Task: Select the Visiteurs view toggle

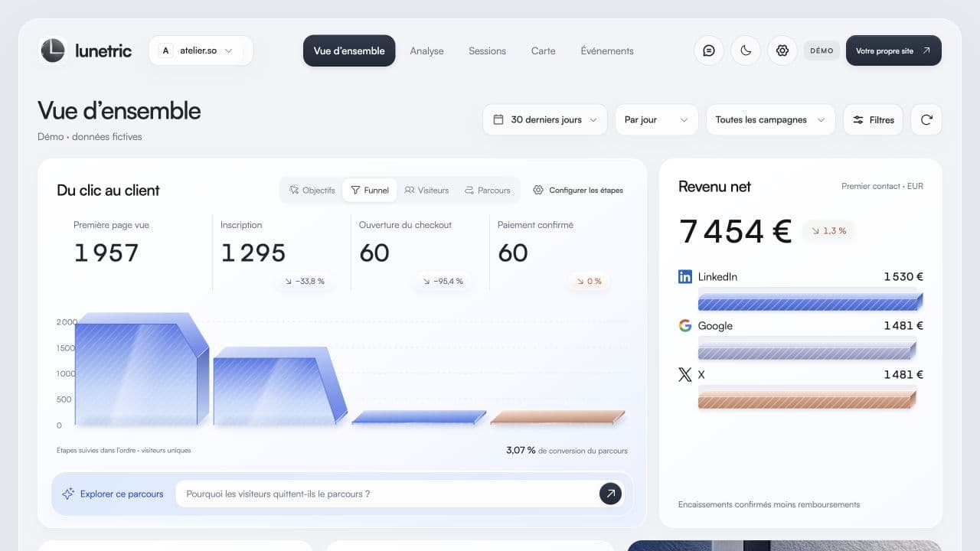Action: point(426,190)
